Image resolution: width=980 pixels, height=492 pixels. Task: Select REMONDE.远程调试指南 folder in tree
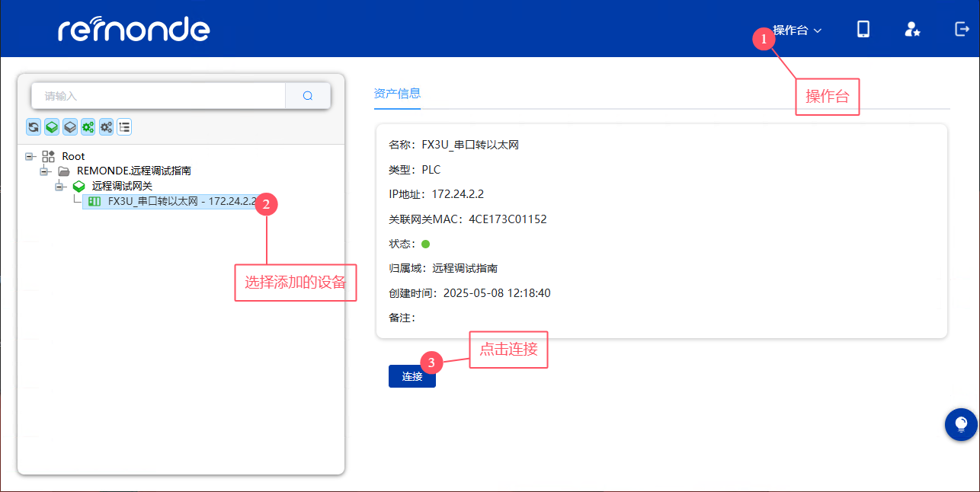pos(134,171)
